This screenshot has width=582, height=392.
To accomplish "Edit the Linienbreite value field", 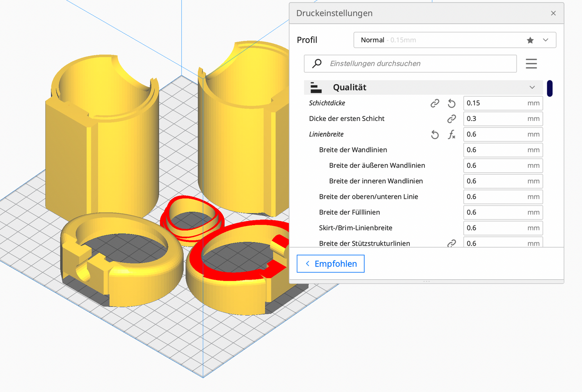I will 503,135.
